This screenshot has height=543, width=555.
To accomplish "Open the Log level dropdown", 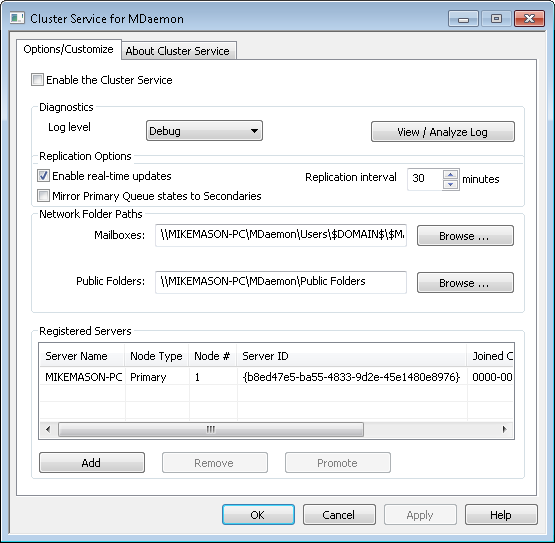I will tap(204, 131).
